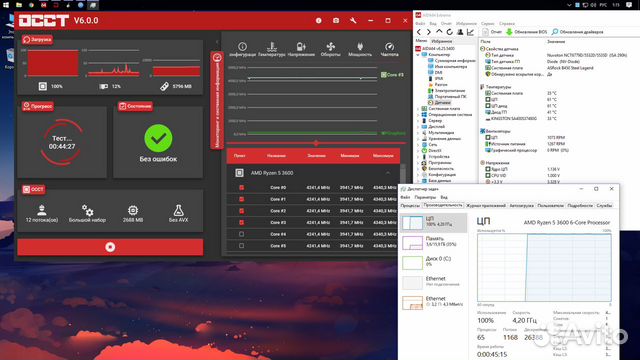
Task: Show the Обороты fan graph in OCCT
Action: [x=331, y=49]
